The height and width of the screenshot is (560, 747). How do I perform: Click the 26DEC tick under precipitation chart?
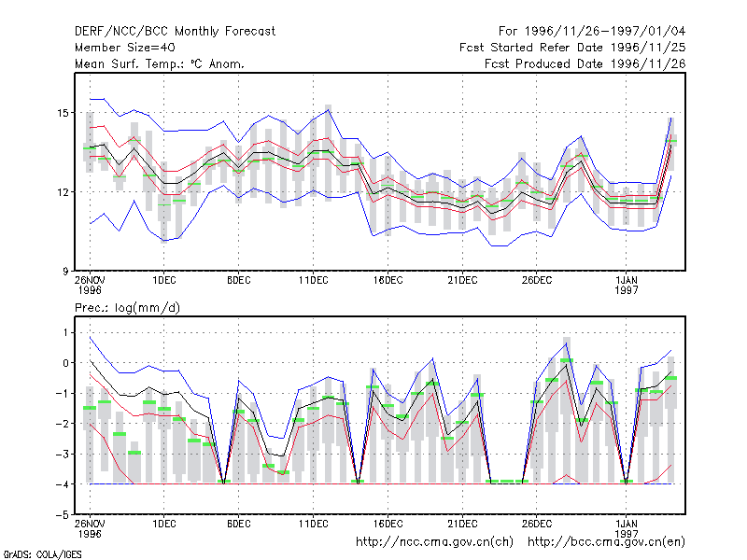[x=536, y=524]
